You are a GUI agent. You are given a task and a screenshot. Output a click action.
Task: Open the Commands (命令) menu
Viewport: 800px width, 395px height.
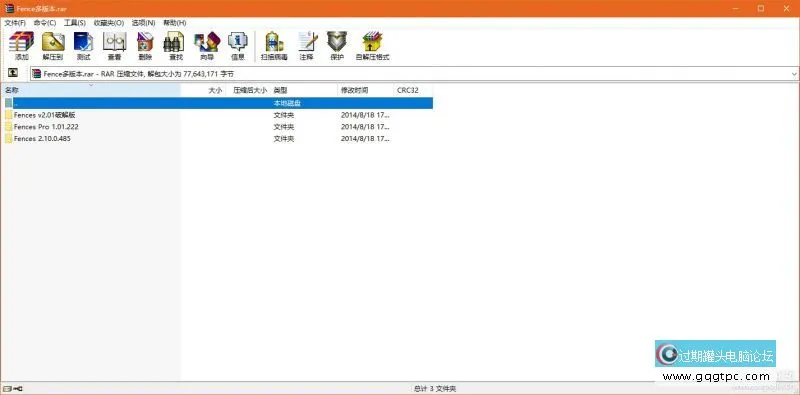pos(45,23)
